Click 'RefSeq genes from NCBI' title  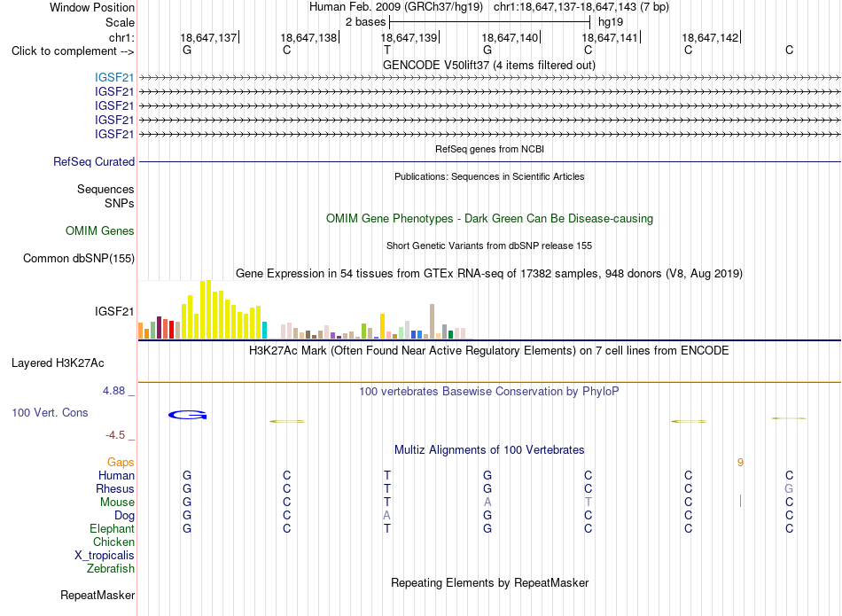[x=490, y=149]
